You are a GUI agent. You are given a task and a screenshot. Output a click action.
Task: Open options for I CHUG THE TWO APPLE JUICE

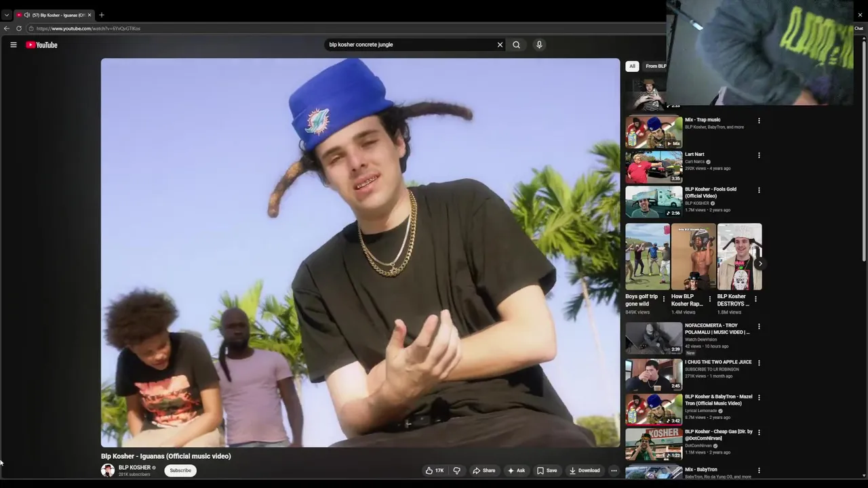pyautogui.click(x=759, y=363)
